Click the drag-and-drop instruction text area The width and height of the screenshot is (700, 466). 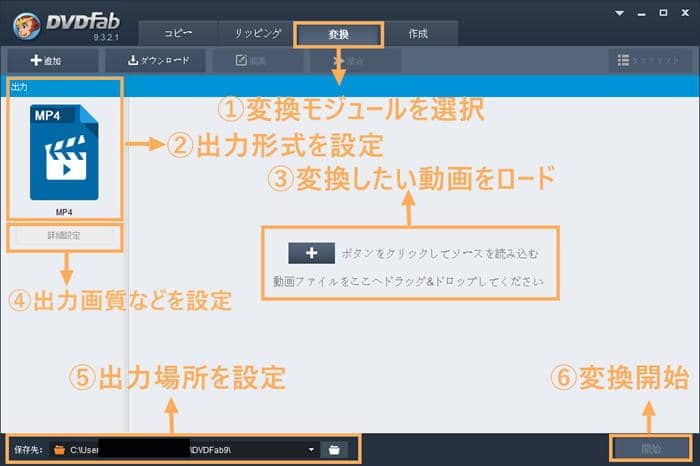[408, 282]
